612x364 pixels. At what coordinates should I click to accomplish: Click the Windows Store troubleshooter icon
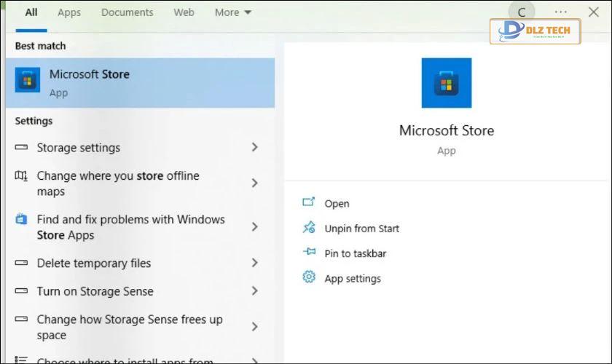tap(21, 219)
